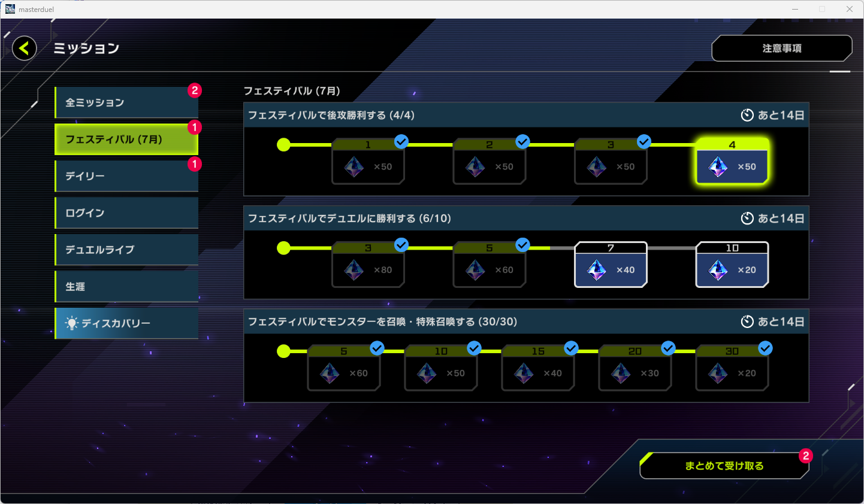
Task: Click the timer icon in the モンスター召喚 header
Action: [x=747, y=321]
